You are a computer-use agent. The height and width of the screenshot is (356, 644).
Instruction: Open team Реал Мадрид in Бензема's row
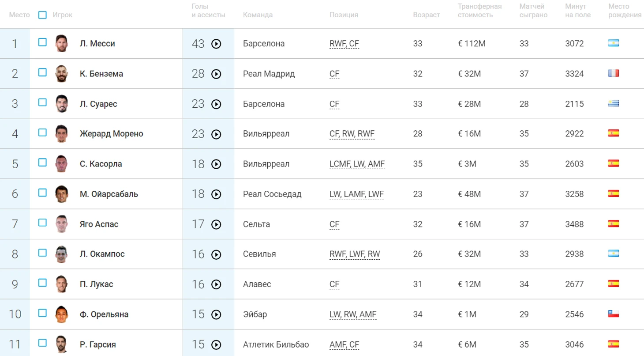pyautogui.click(x=269, y=74)
